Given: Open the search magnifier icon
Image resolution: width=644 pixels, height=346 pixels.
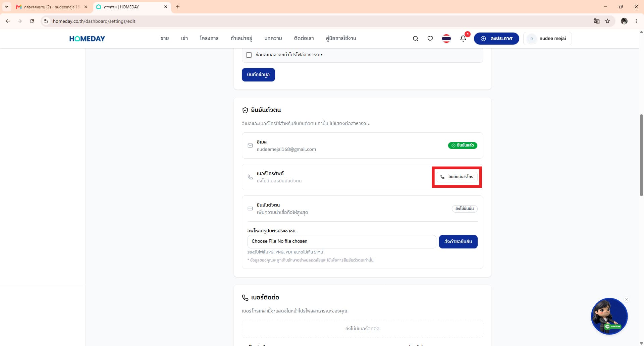Looking at the screenshot, I should 415,39.
